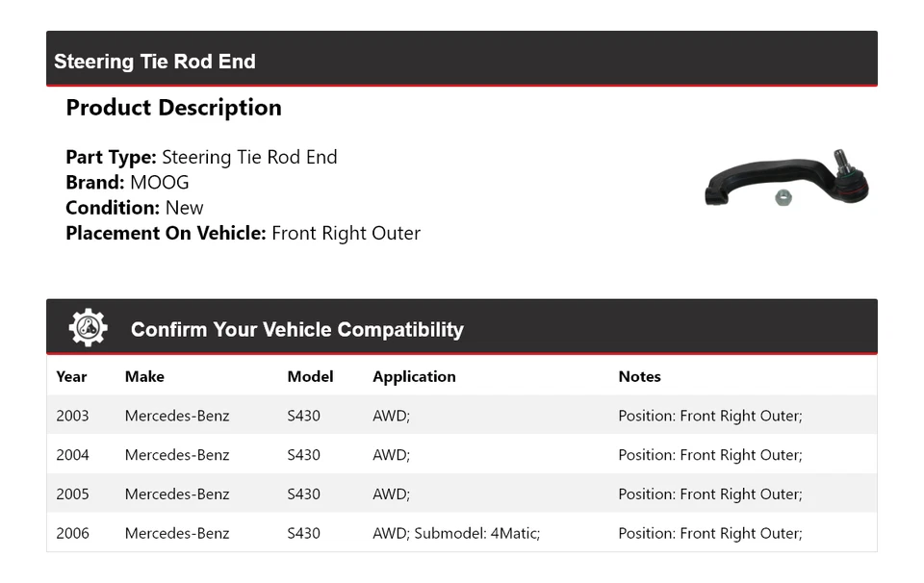Click the Part Type label
The width and height of the screenshot is (924, 583).
click(x=111, y=158)
